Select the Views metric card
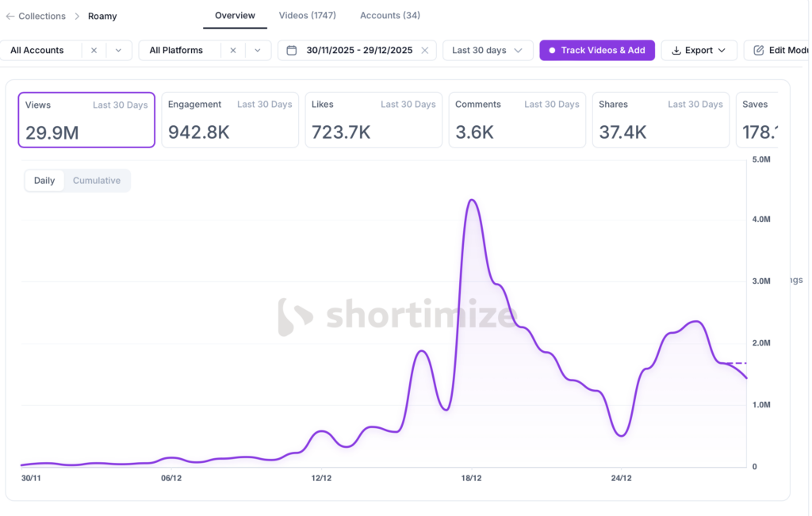Screen dimensions: 812x516 (x=86, y=120)
